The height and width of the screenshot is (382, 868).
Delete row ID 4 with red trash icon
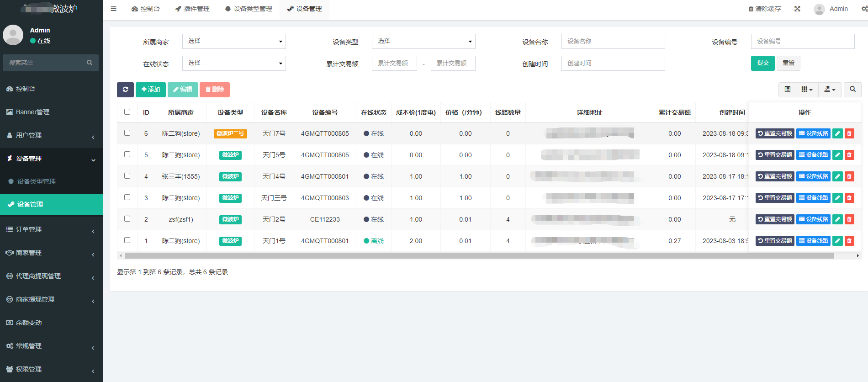point(849,176)
